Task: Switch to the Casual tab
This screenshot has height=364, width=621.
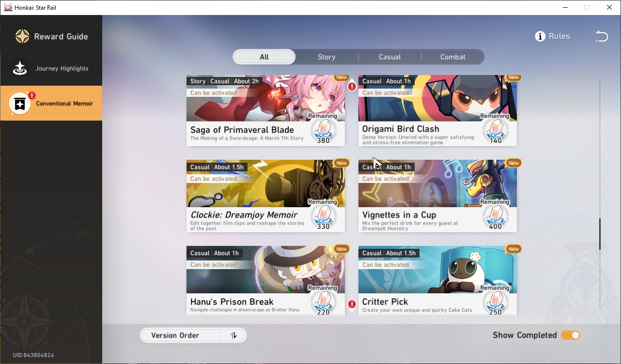Action: coord(389,57)
